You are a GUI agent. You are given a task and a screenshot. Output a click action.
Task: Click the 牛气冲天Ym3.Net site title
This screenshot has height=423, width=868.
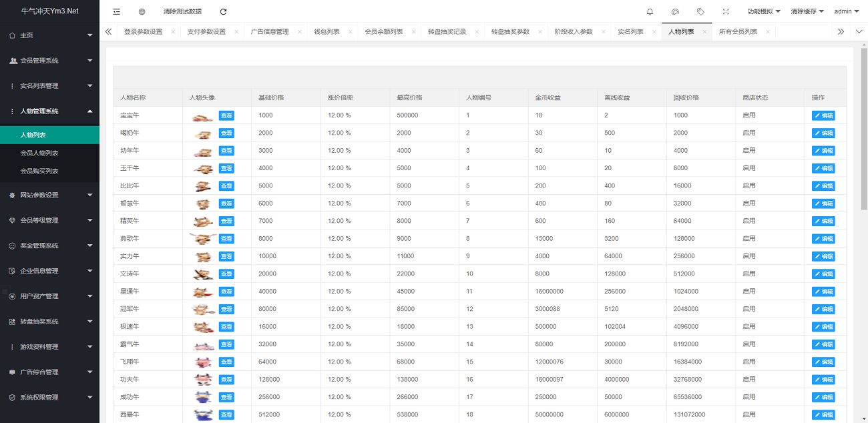pos(49,11)
